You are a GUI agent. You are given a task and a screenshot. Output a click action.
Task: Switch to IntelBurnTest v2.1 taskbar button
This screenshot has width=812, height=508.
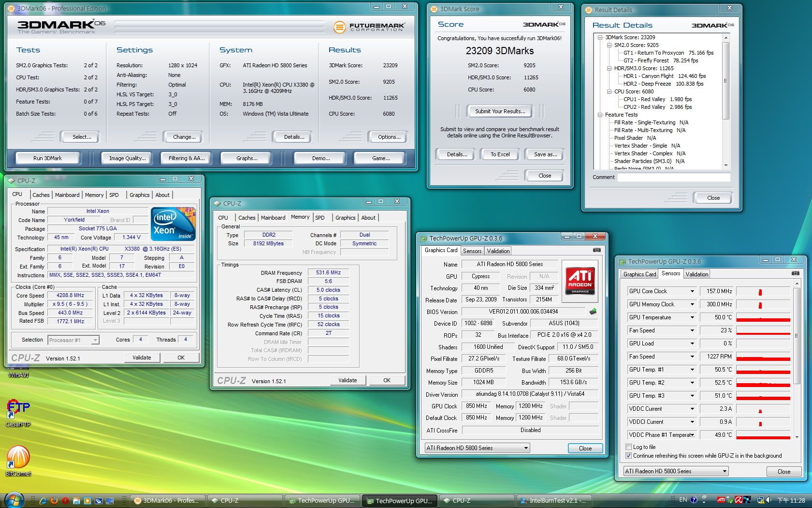click(554, 500)
